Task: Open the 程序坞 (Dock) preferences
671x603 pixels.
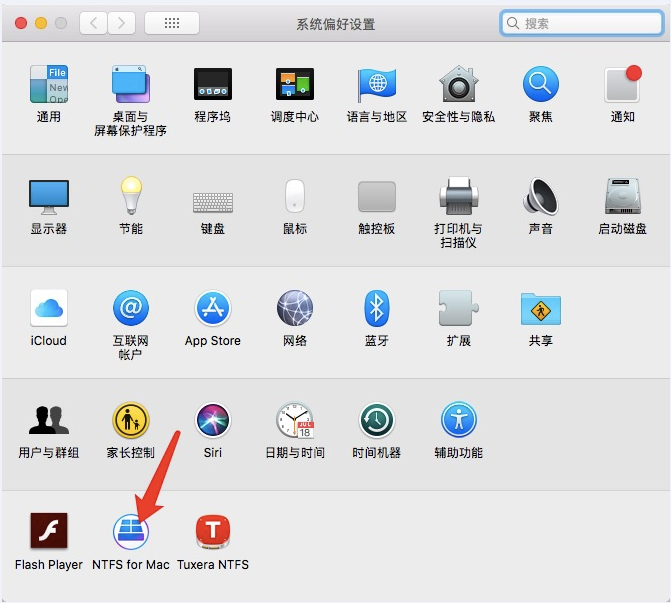Action: point(212,85)
